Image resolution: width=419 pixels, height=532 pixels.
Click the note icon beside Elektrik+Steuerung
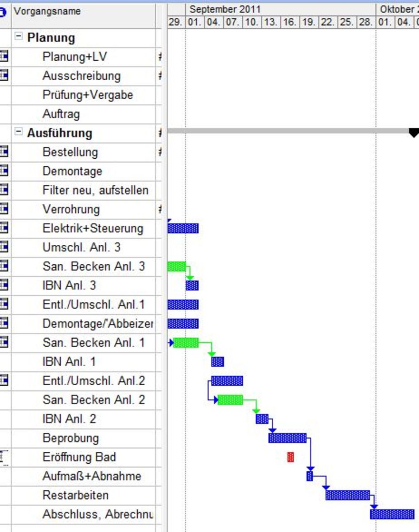4,228
